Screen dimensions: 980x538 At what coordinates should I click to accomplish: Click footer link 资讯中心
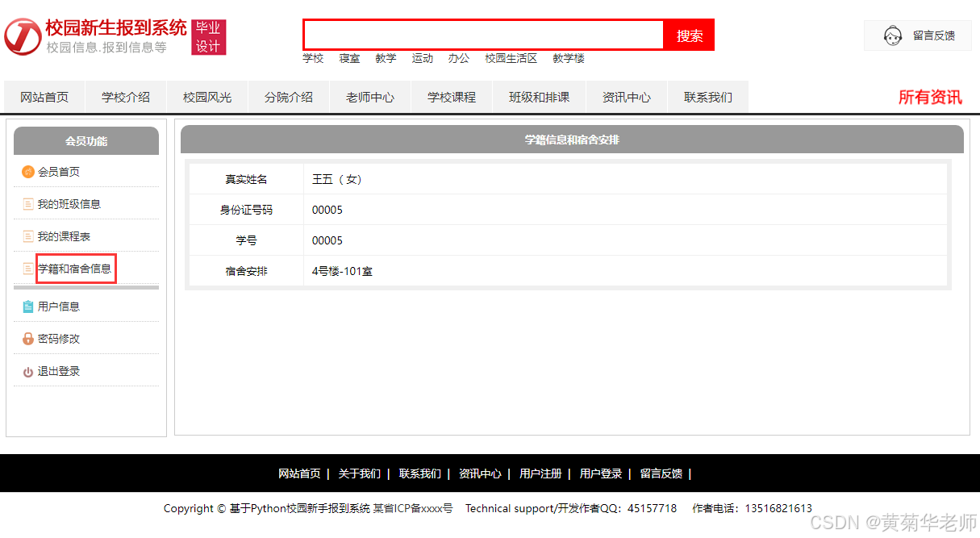coord(480,473)
